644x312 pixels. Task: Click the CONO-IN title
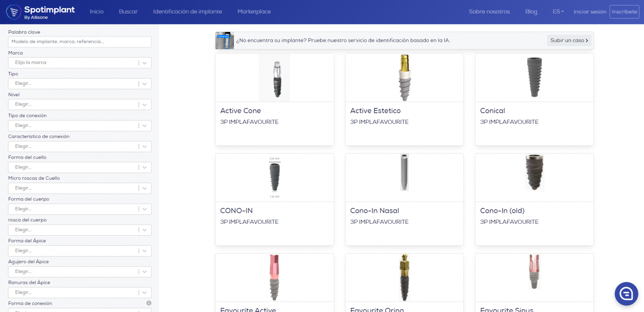(236, 211)
